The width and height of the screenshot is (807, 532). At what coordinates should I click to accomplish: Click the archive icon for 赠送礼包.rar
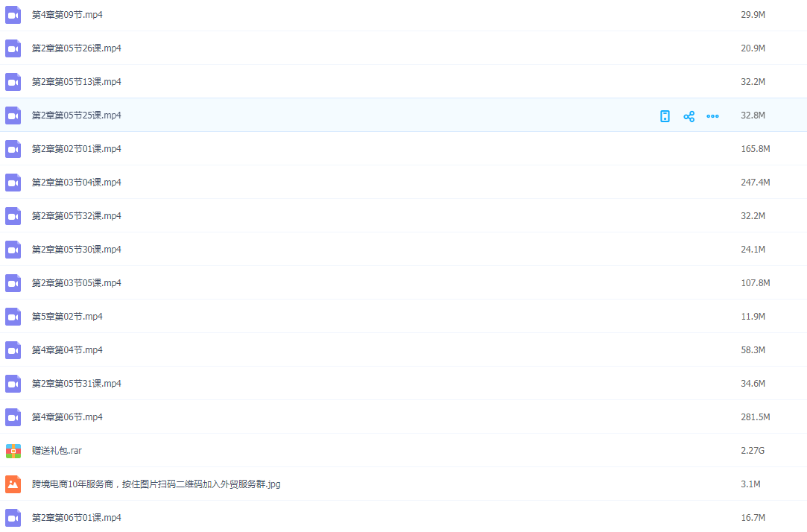pyautogui.click(x=13, y=451)
